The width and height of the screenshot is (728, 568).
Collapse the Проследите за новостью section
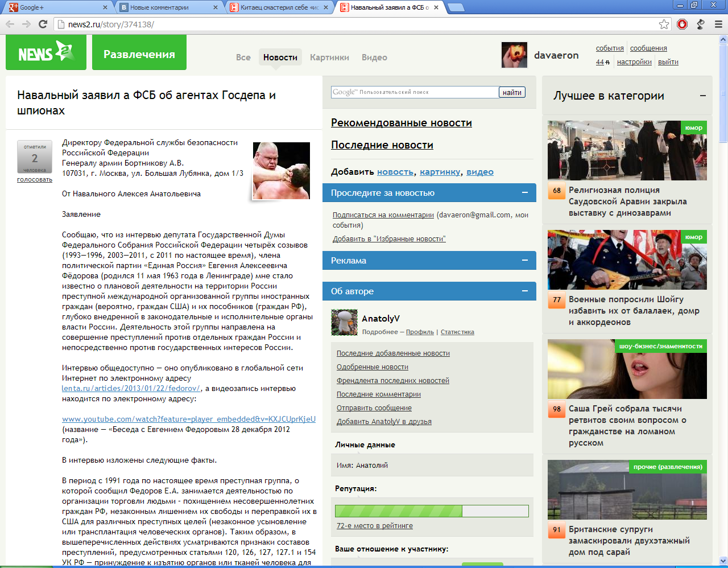(525, 193)
